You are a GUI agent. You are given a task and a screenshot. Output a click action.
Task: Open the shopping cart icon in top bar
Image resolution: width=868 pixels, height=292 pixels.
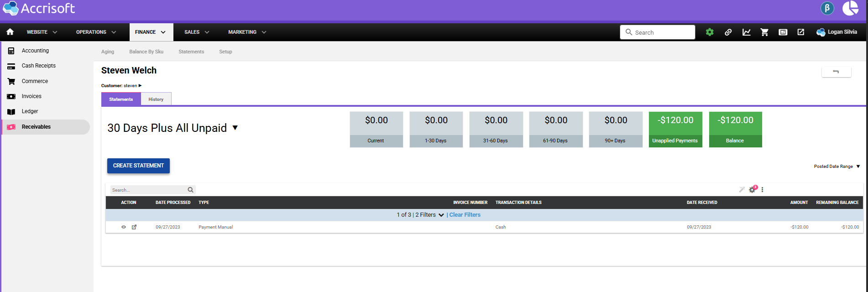point(764,32)
